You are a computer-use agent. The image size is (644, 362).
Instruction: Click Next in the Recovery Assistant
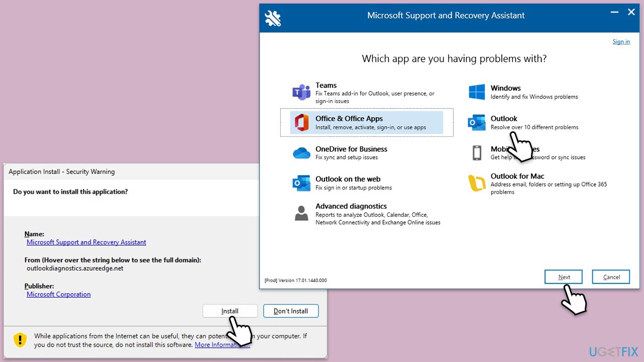pyautogui.click(x=564, y=277)
